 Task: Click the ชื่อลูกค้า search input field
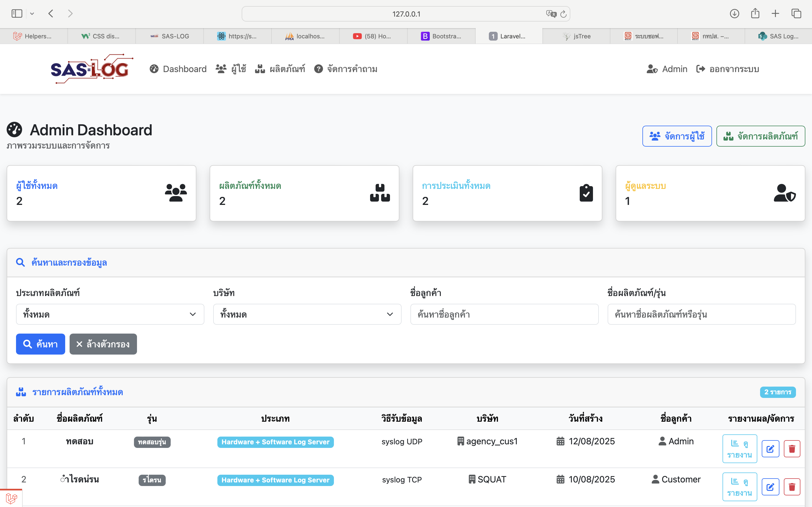504,314
